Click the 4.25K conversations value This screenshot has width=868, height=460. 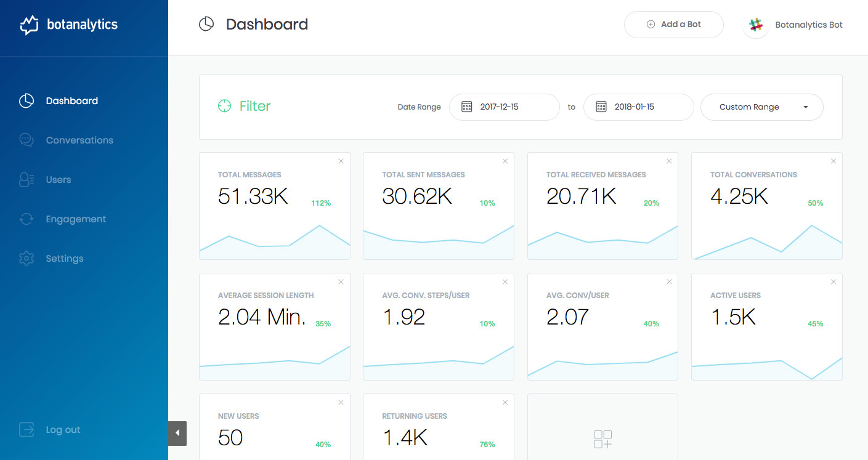[739, 196]
